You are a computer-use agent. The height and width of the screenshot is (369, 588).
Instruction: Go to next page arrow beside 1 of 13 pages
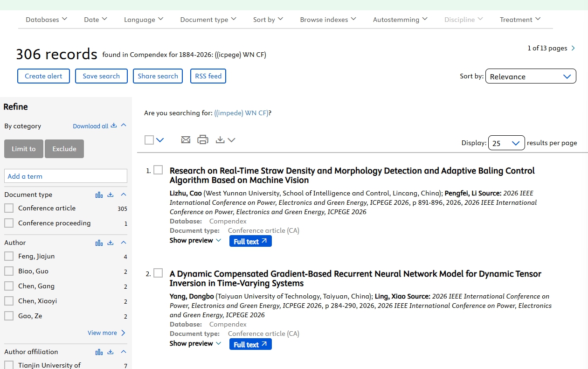pyautogui.click(x=573, y=48)
